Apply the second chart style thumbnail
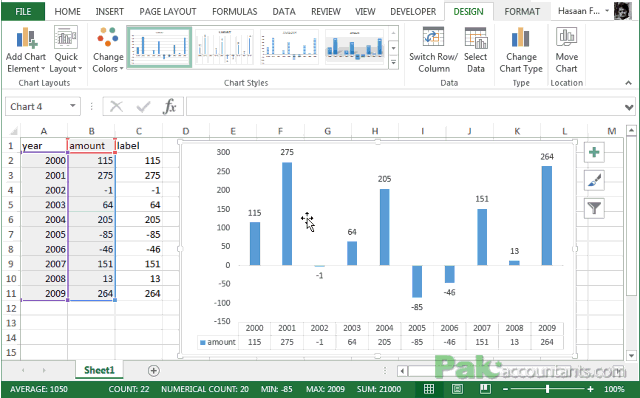The height and width of the screenshot is (398, 640). click(x=224, y=47)
